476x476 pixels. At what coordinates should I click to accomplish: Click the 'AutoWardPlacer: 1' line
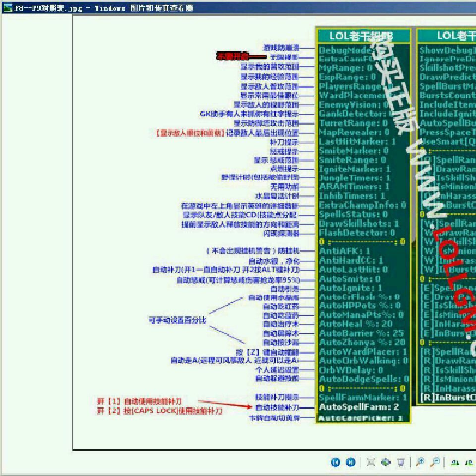363,352
